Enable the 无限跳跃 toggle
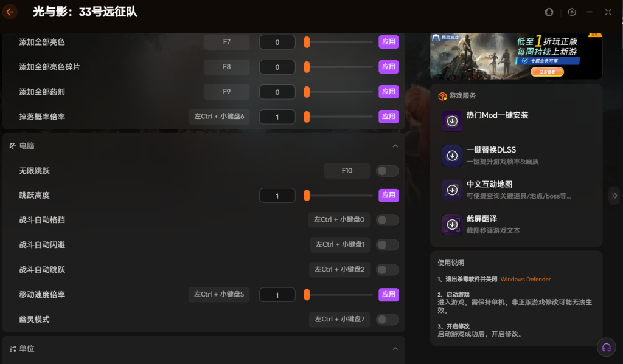This screenshot has height=364, width=623. tap(387, 171)
